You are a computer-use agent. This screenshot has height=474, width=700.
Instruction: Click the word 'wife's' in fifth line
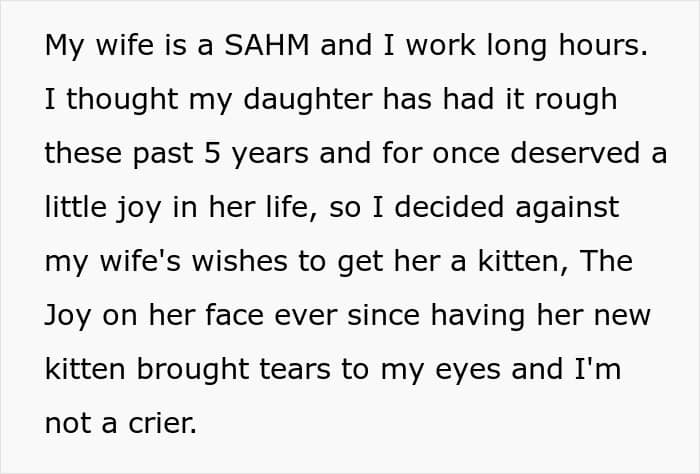(140, 261)
